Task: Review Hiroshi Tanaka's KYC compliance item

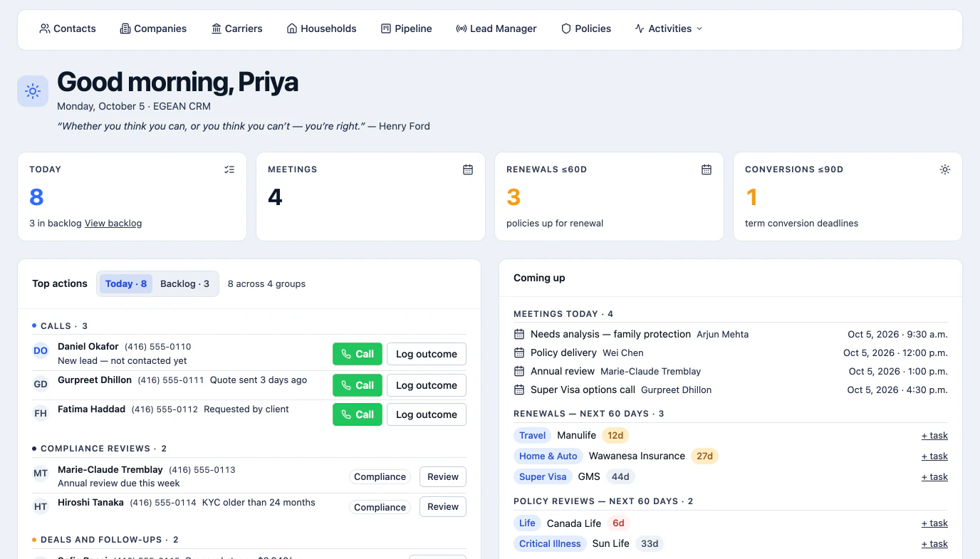Action: click(x=443, y=506)
